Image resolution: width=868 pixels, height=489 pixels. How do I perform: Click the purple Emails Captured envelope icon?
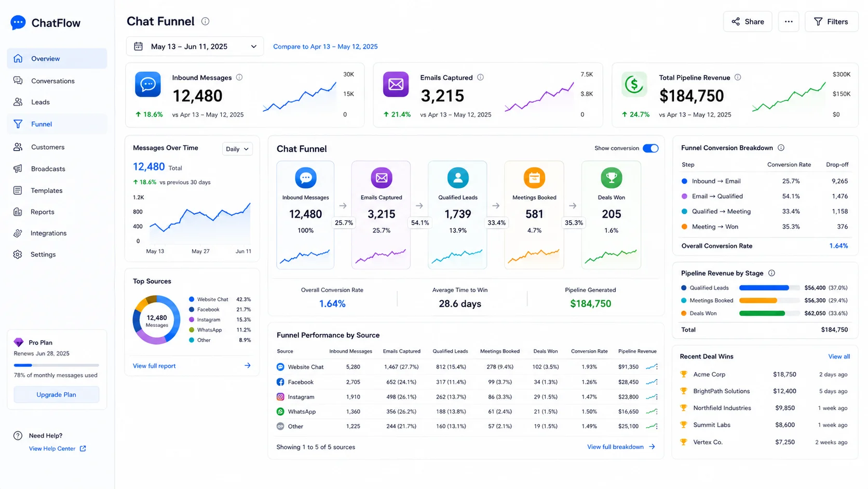tap(396, 84)
